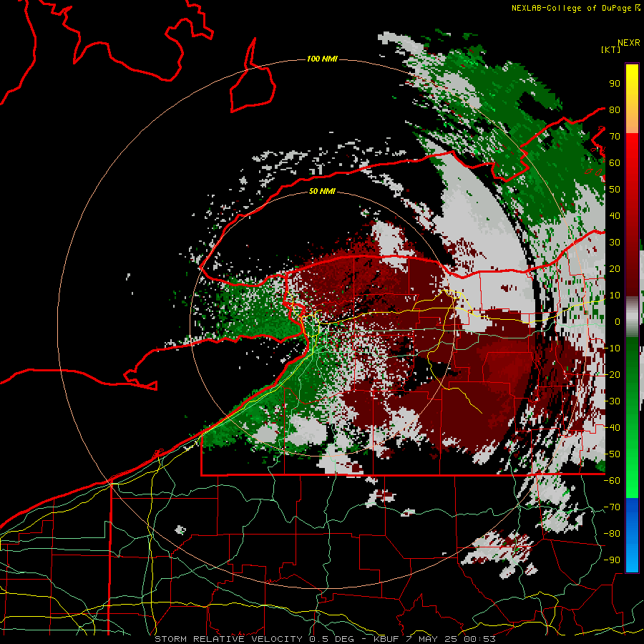This screenshot has height=644, width=644.
Task: Click the 50 NMI range ring label
Action: (322, 191)
